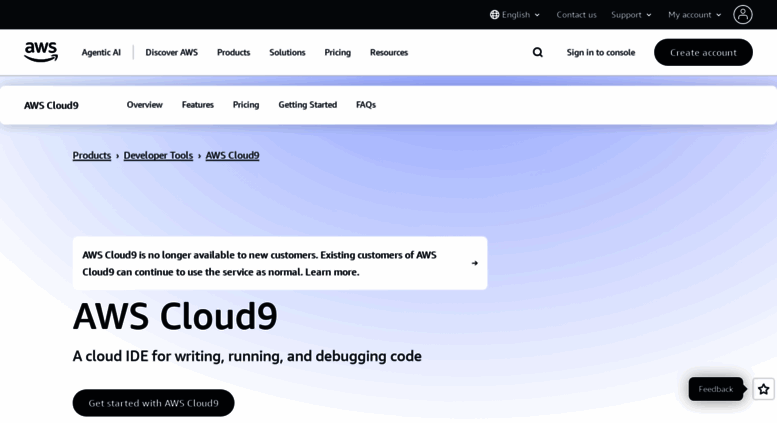Open the Feedback button

715,389
